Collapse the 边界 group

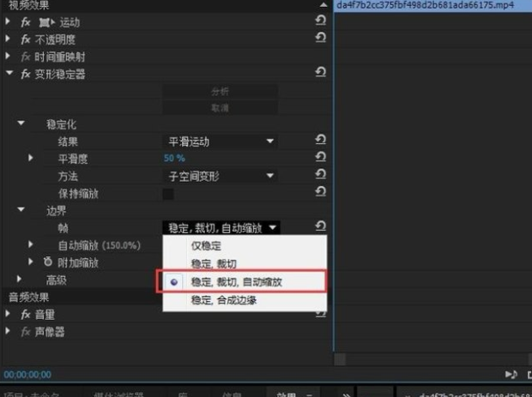coord(21,209)
